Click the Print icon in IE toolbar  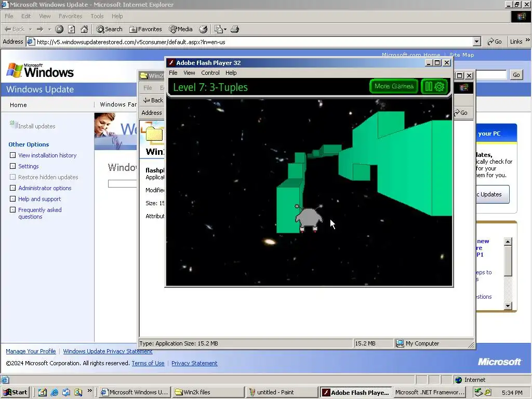click(235, 29)
